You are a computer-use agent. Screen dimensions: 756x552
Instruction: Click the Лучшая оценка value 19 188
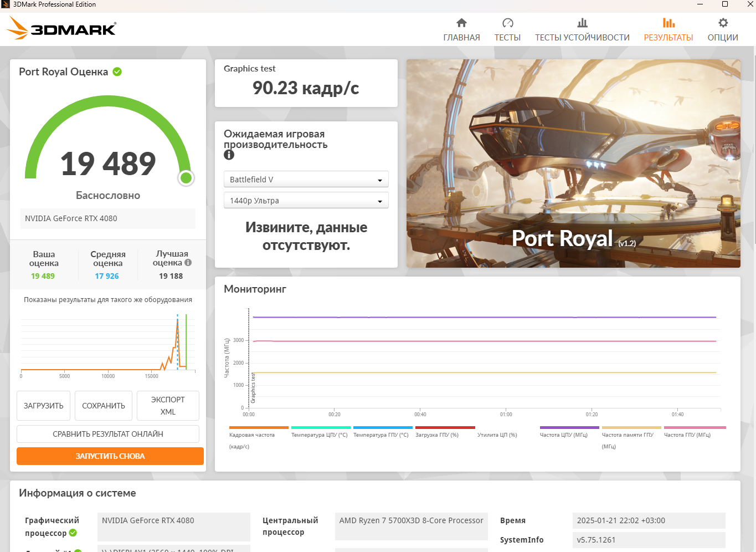click(x=171, y=276)
